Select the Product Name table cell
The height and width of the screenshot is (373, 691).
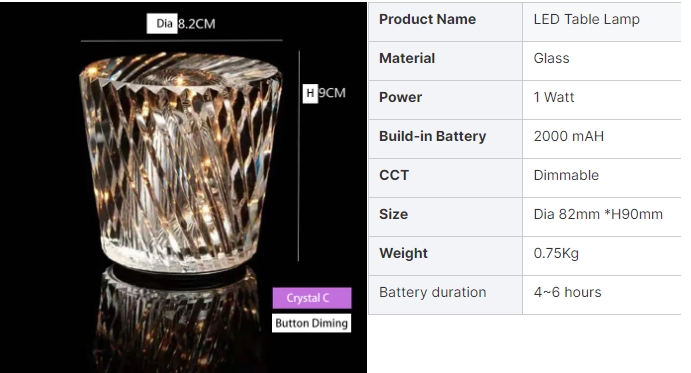tap(446, 22)
